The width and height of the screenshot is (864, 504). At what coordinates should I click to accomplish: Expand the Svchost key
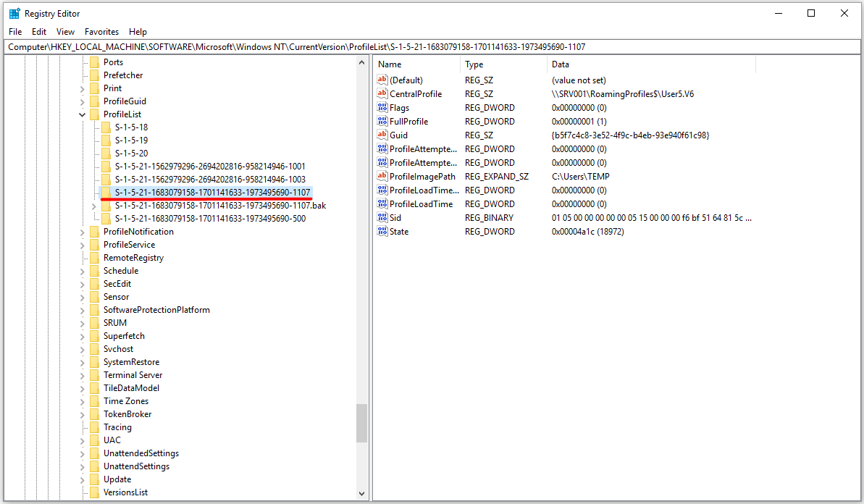(x=82, y=349)
